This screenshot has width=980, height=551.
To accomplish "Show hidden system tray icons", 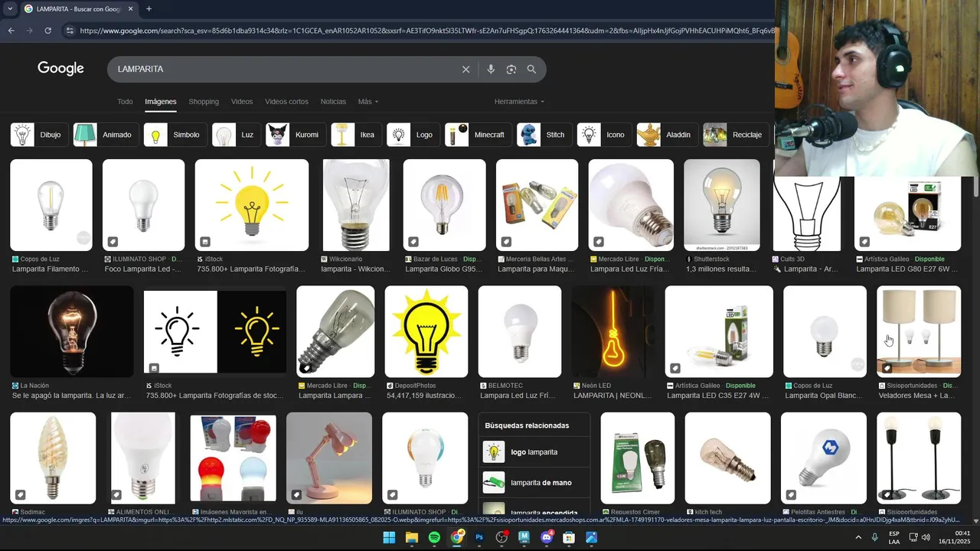I will (858, 537).
